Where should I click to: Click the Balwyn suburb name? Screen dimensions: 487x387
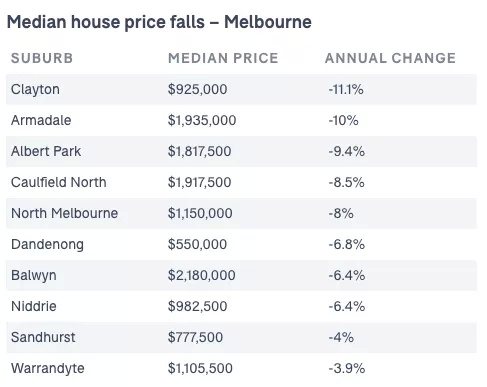pyautogui.click(x=34, y=276)
